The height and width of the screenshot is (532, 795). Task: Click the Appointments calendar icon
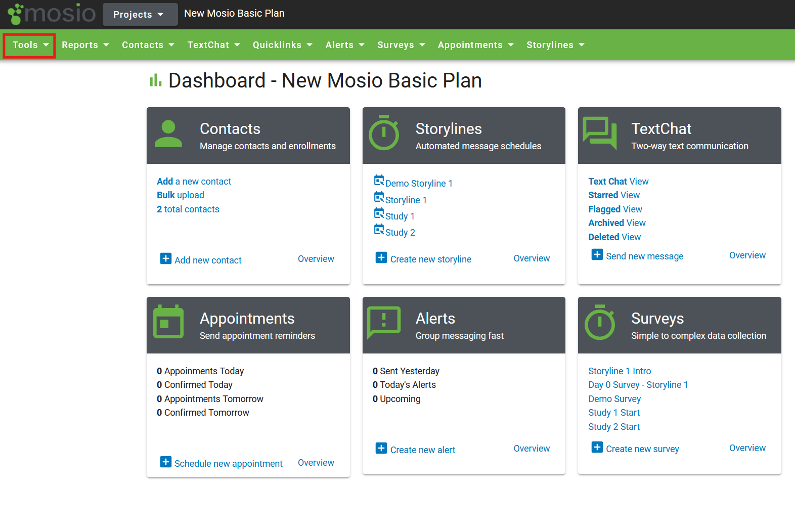(168, 321)
